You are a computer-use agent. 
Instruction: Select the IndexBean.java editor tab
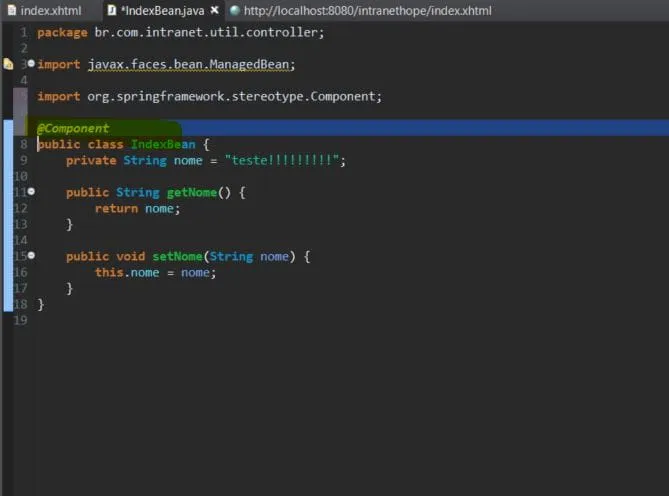(162, 11)
